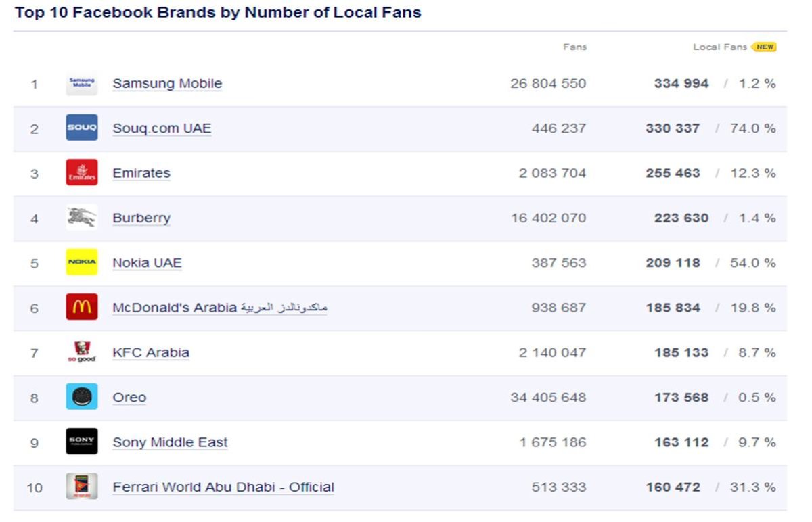Click the yellow NEW badge
Image resolution: width=812 pixels, height=522 pixels.
point(764,47)
